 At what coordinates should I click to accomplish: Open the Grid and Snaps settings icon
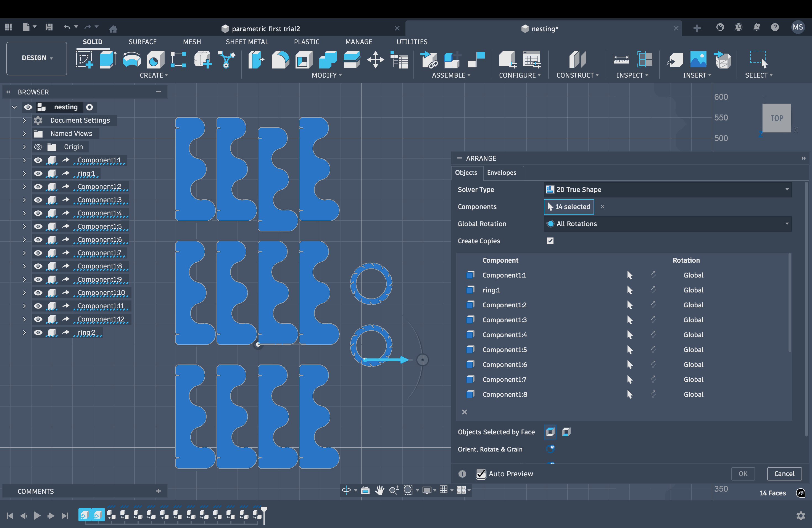pyautogui.click(x=443, y=490)
